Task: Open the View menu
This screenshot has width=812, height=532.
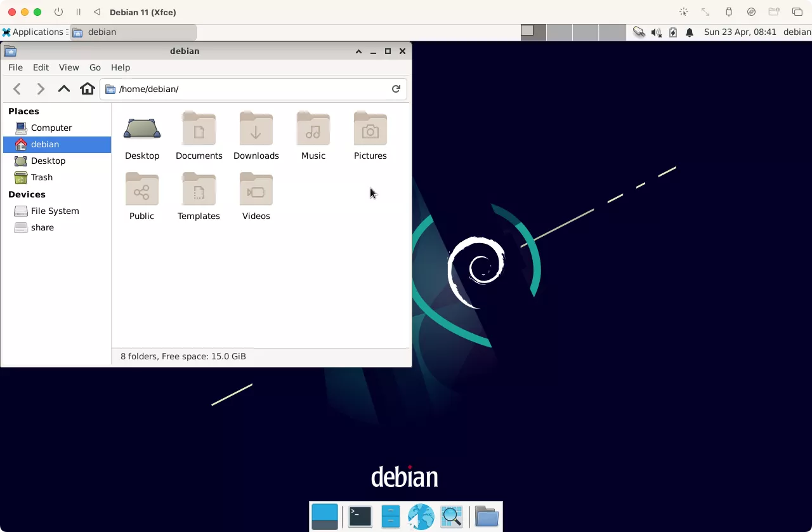Action: click(x=69, y=67)
